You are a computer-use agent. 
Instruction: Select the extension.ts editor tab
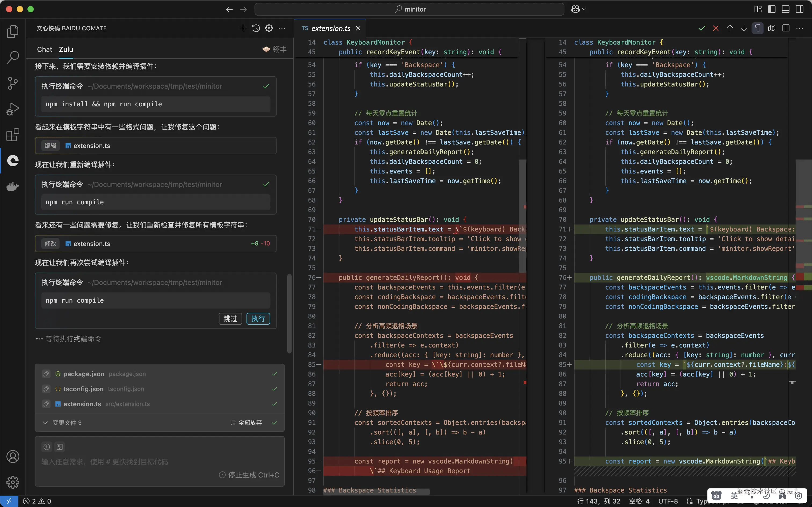point(330,28)
